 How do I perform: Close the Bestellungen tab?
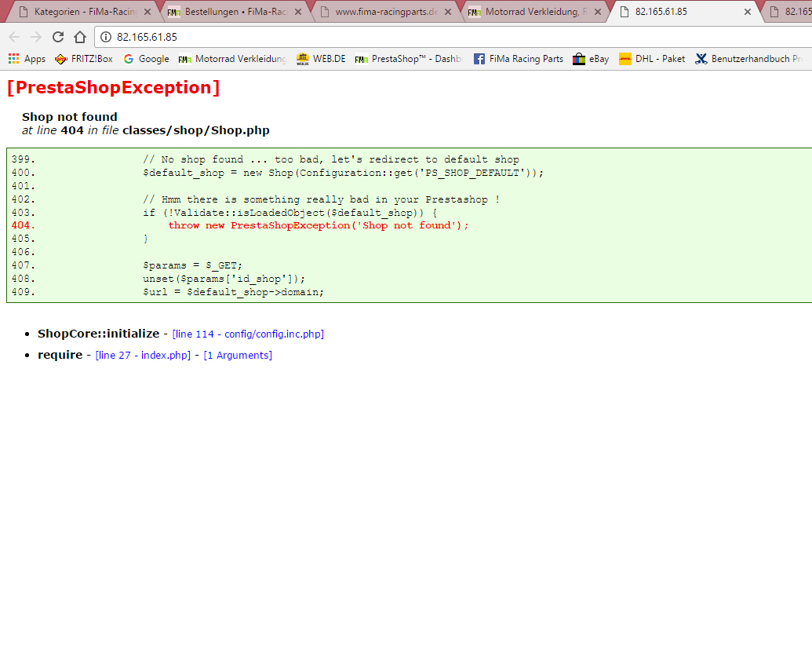click(x=298, y=12)
